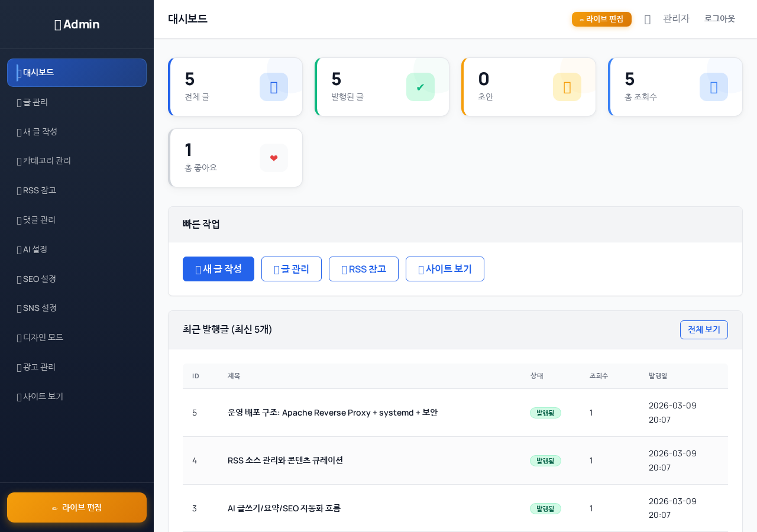757x532 pixels.
Task: Click the heart icon on 총 좋아요 card
Action: tap(273, 158)
